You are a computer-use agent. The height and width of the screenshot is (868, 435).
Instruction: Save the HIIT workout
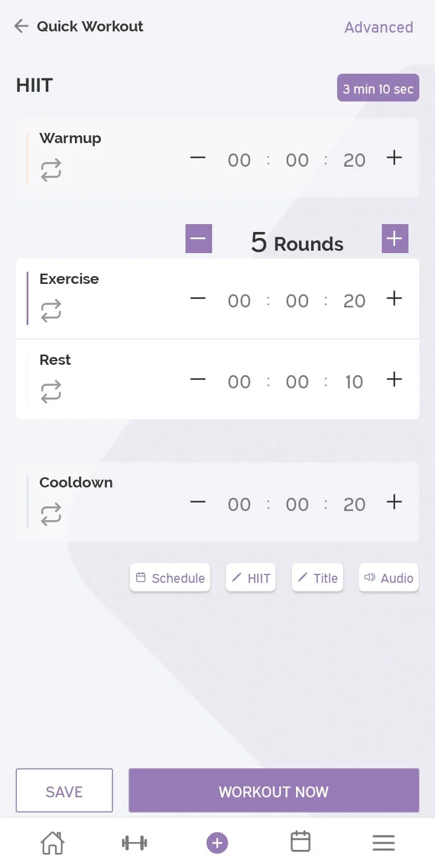pyautogui.click(x=64, y=791)
